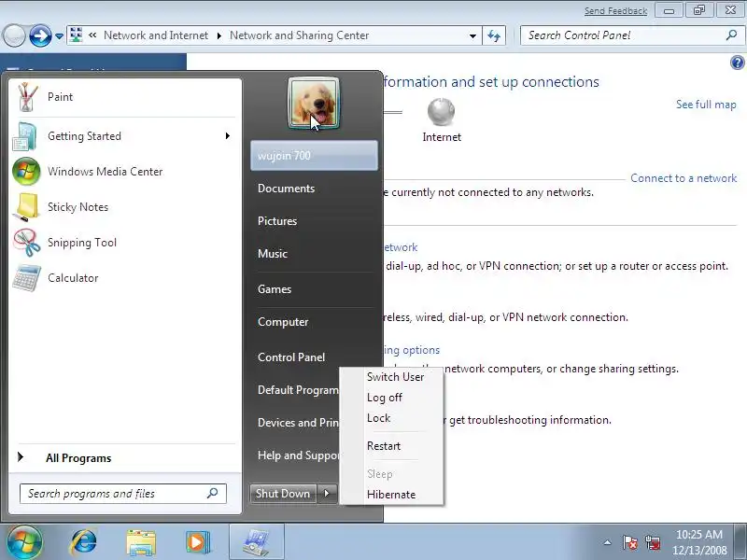The height and width of the screenshot is (560, 747).
Task: Open Pictures from the Start menu
Action: point(314,221)
